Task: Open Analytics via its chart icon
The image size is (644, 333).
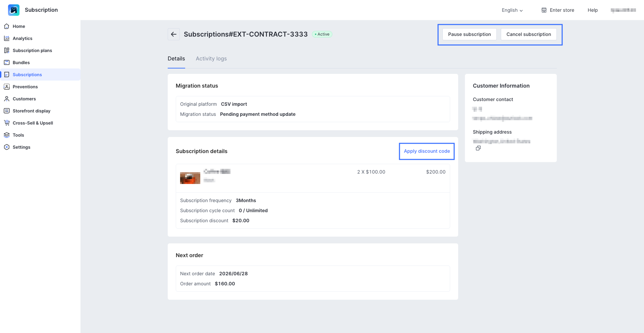Action: (x=7, y=38)
